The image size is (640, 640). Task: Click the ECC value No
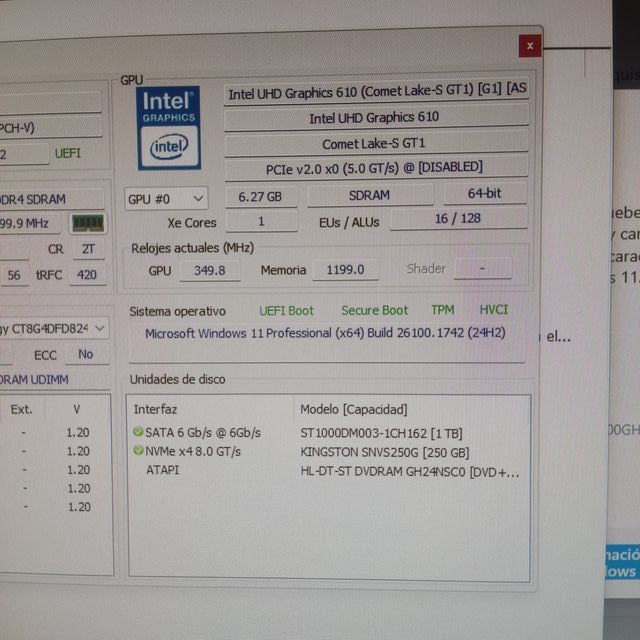tap(86, 354)
